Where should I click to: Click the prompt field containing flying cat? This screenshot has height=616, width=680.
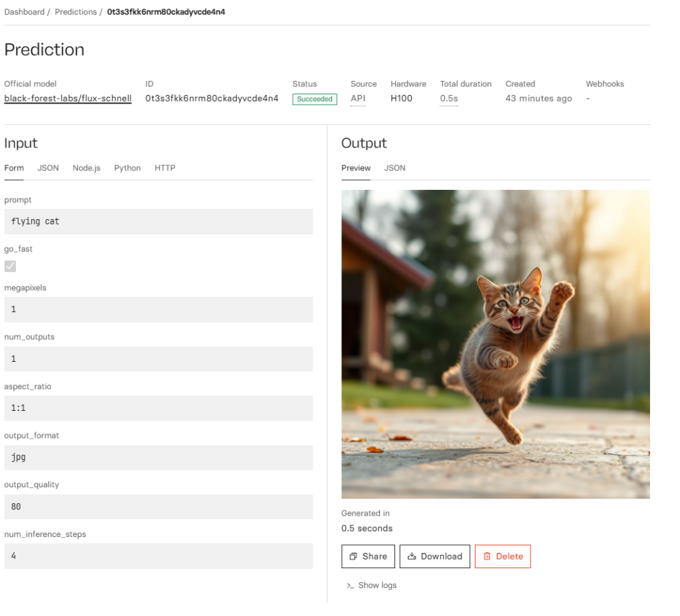[158, 222]
